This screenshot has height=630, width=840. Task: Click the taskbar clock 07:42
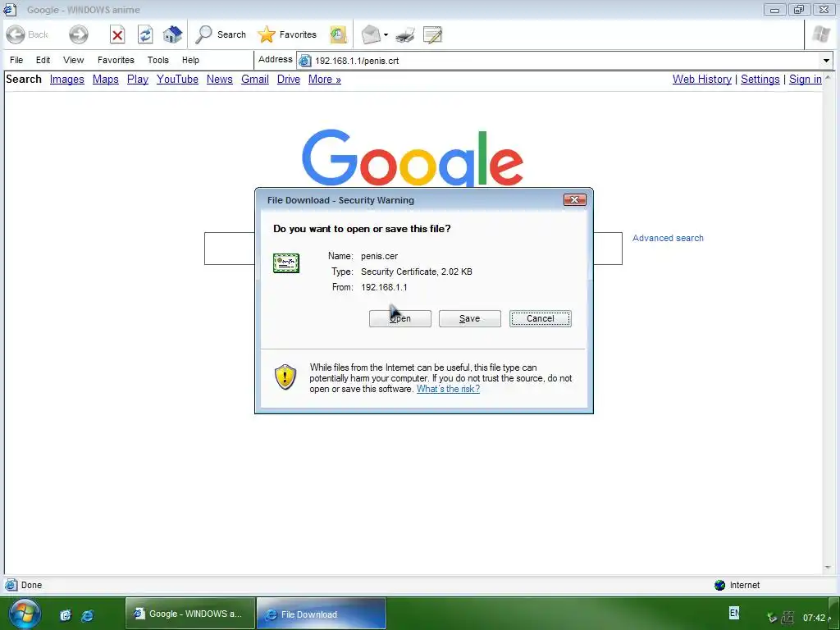814,618
